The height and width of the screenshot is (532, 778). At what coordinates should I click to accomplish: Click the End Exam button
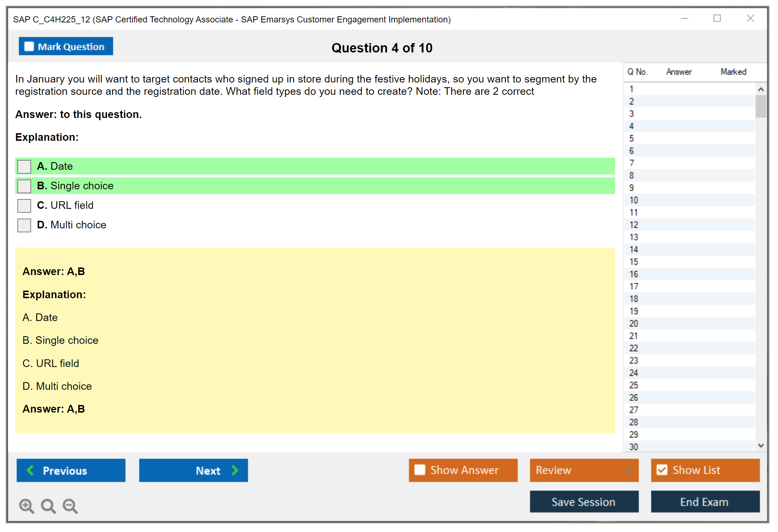(x=705, y=502)
